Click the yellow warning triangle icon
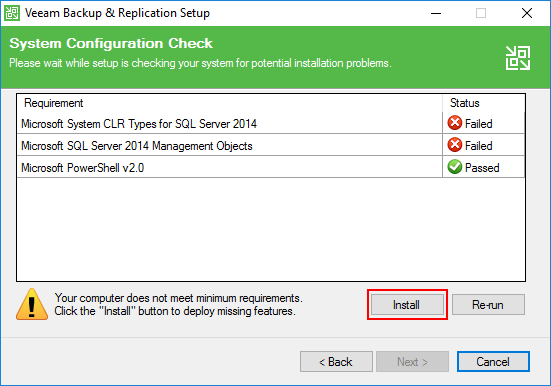The image size is (551, 386). [32, 304]
